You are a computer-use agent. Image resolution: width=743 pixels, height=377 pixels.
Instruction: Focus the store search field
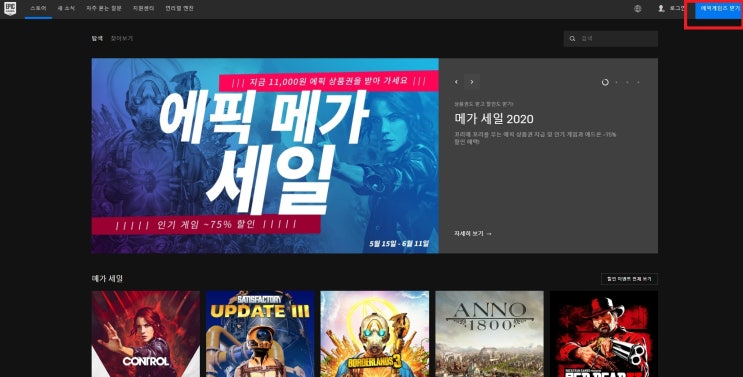click(x=610, y=39)
